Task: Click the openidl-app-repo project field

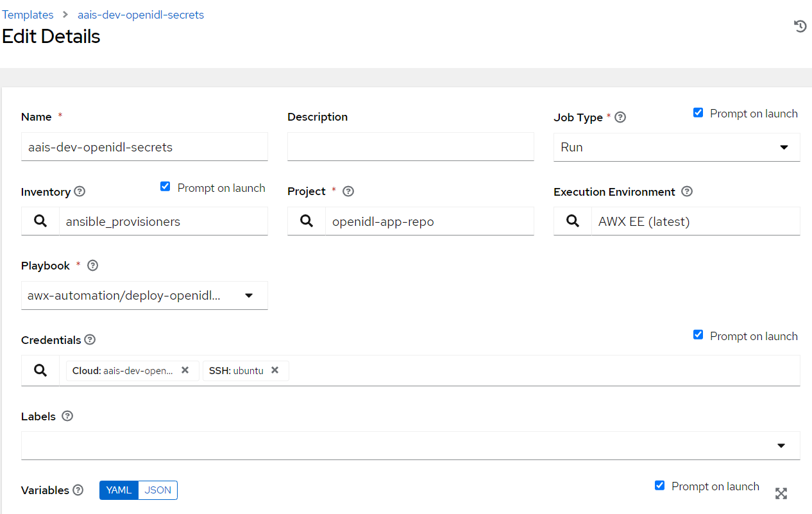Action: tap(430, 221)
